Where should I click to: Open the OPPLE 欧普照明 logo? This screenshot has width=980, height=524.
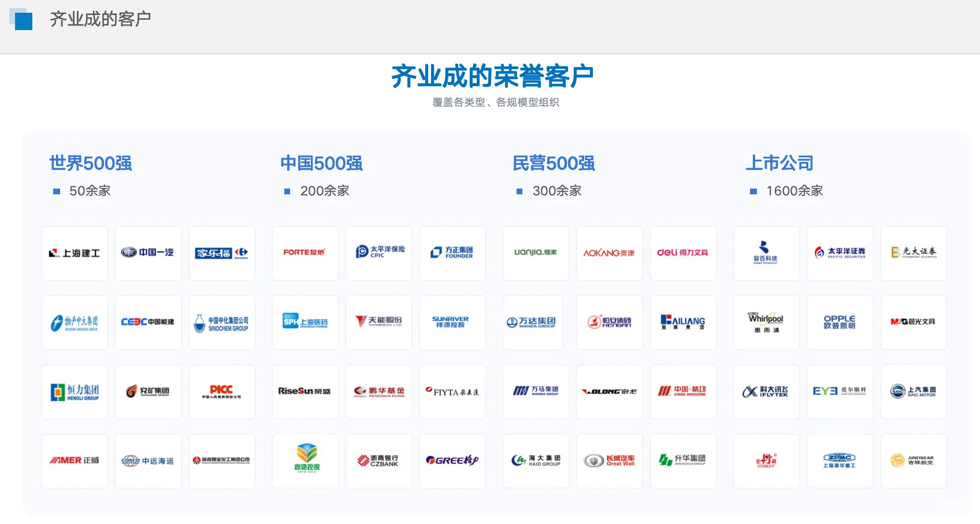[840, 323]
